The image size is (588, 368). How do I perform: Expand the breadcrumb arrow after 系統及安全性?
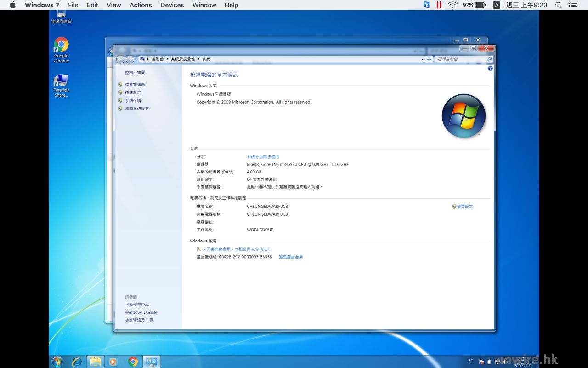pyautogui.click(x=199, y=59)
